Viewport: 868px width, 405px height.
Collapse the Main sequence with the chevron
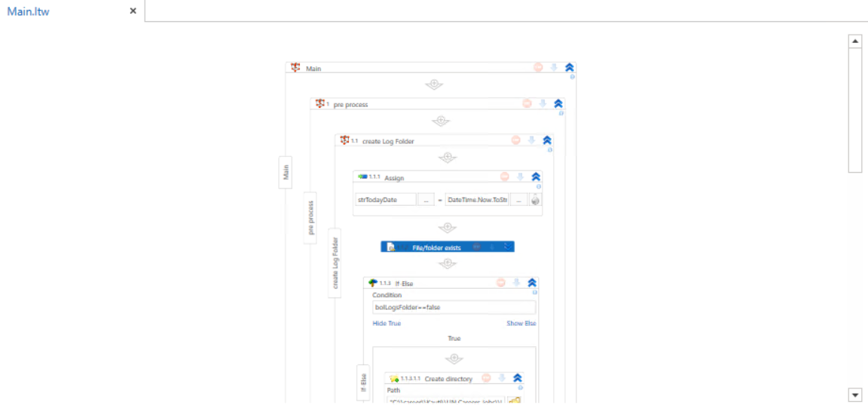[x=570, y=68]
